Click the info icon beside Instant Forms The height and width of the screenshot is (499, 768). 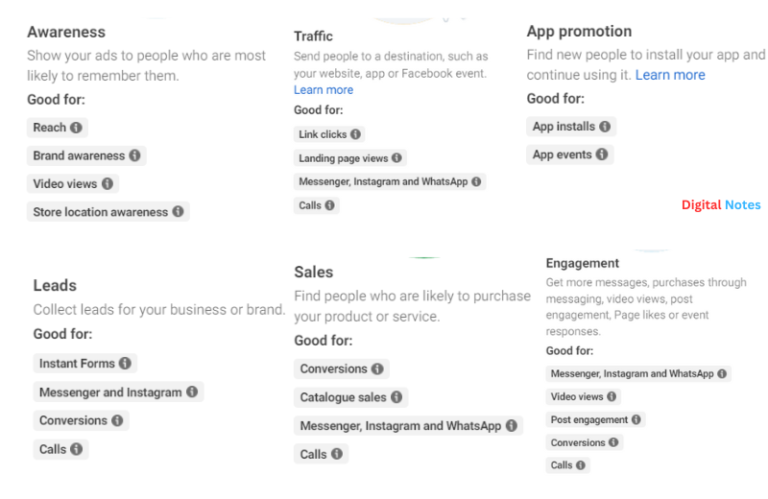click(x=125, y=363)
